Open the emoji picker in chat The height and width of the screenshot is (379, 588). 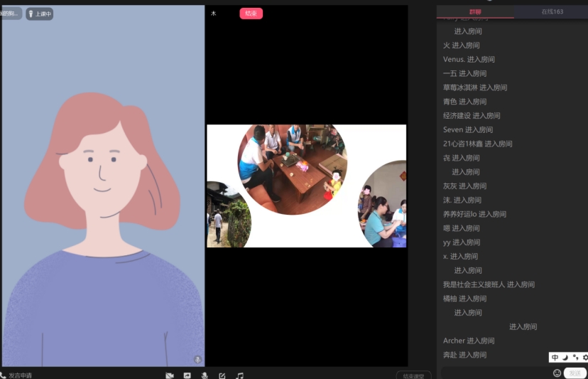click(x=557, y=373)
